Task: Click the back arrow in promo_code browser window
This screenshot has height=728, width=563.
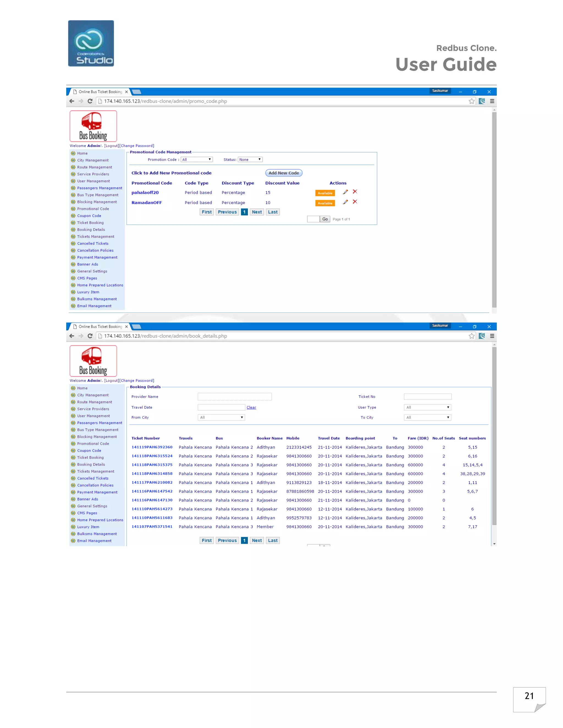Action: (x=72, y=101)
